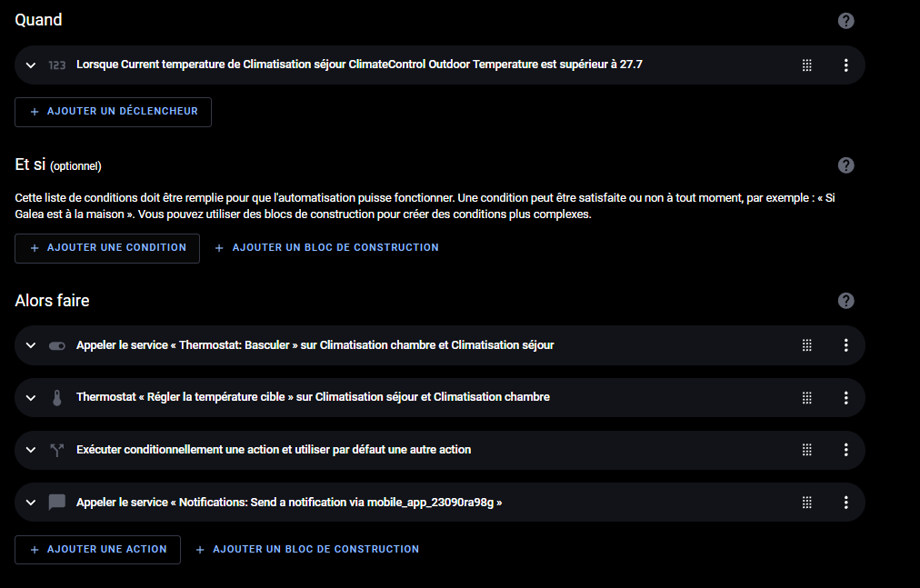
Task: Click the speech bubble icon on the notification action
Action: pos(57,502)
